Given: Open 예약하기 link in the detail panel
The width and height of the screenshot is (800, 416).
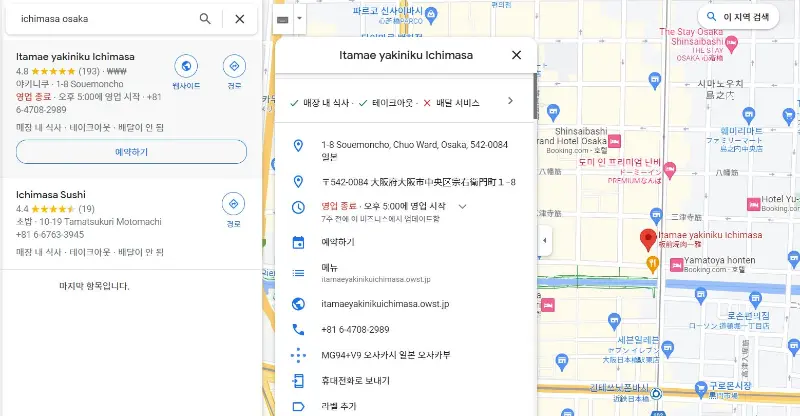Looking at the screenshot, I should tap(338, 242).
